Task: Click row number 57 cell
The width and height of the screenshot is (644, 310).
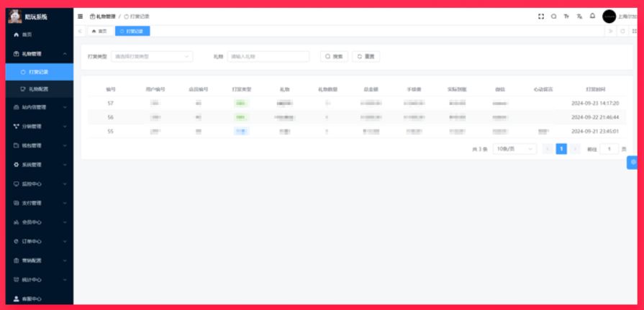Action: tap(111, 104)
